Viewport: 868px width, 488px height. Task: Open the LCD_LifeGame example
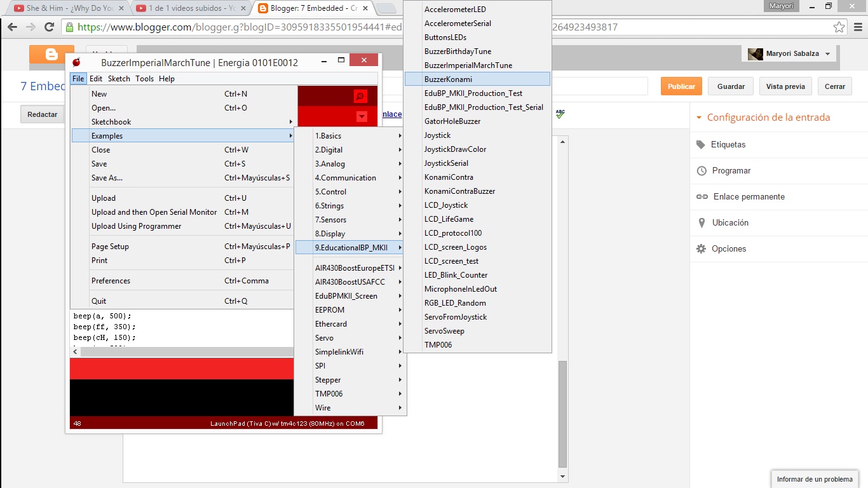pyautogui.click(x=477, y=219)
